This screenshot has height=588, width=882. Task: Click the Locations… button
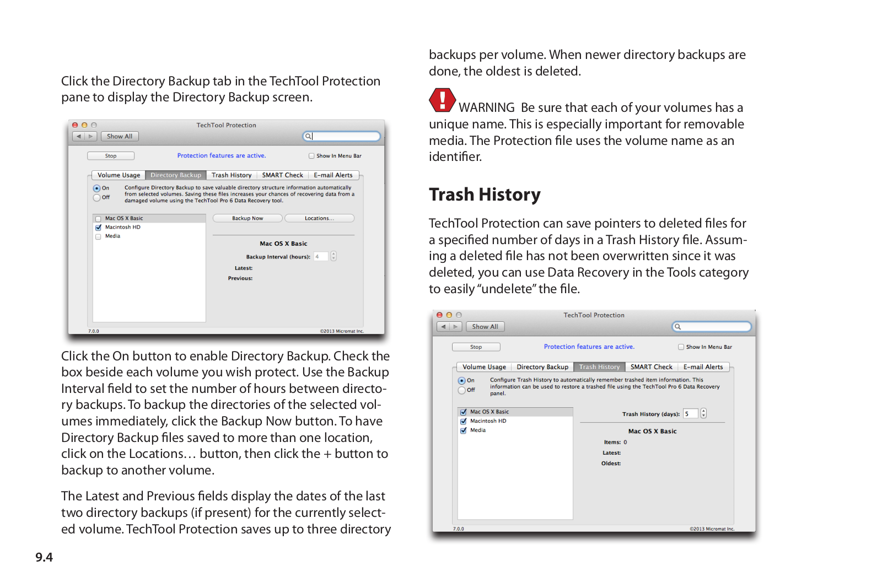coord(319,218)
